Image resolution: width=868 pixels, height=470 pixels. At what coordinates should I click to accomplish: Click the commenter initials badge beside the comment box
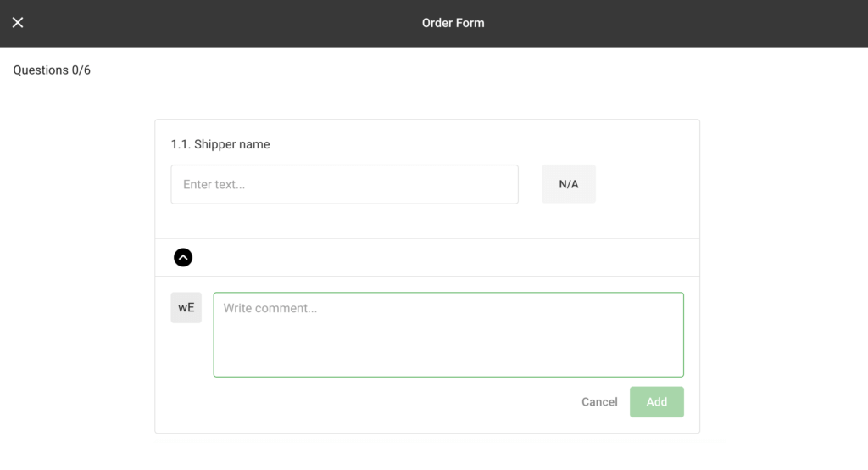186,308
